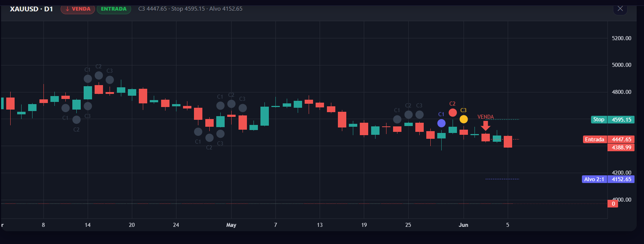Click the 14 date label on time axis
Screen dimensions: 644x244
pyautogui.click(x=88, y=225)
